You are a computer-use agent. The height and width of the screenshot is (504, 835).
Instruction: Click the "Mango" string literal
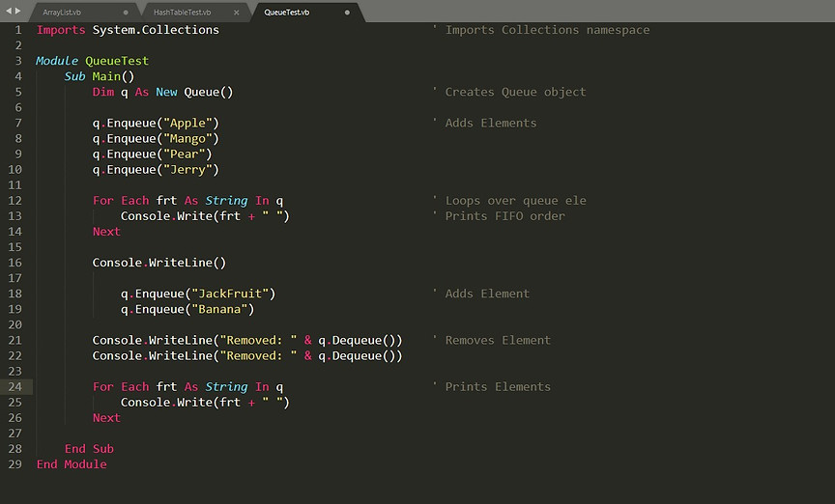tap(187, 139)
